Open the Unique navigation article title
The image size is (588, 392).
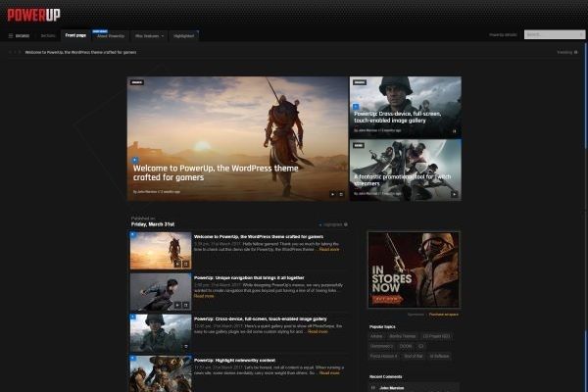pos(249,278)
